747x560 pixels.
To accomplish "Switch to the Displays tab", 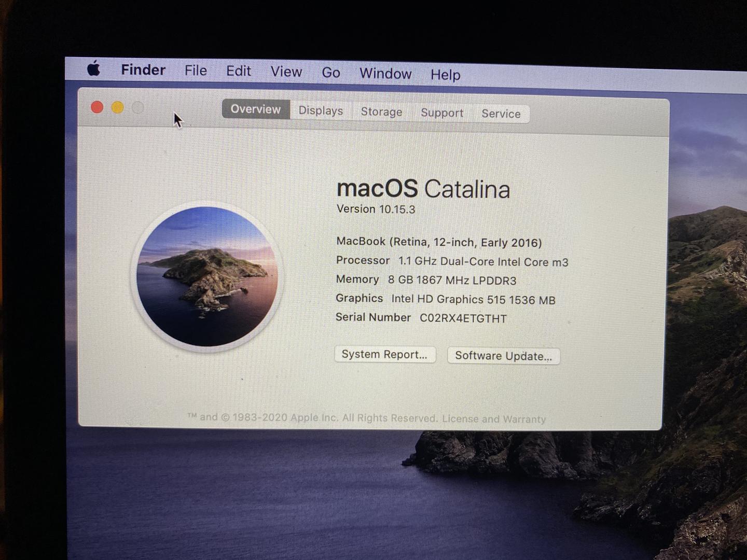I will click(321, 110).
